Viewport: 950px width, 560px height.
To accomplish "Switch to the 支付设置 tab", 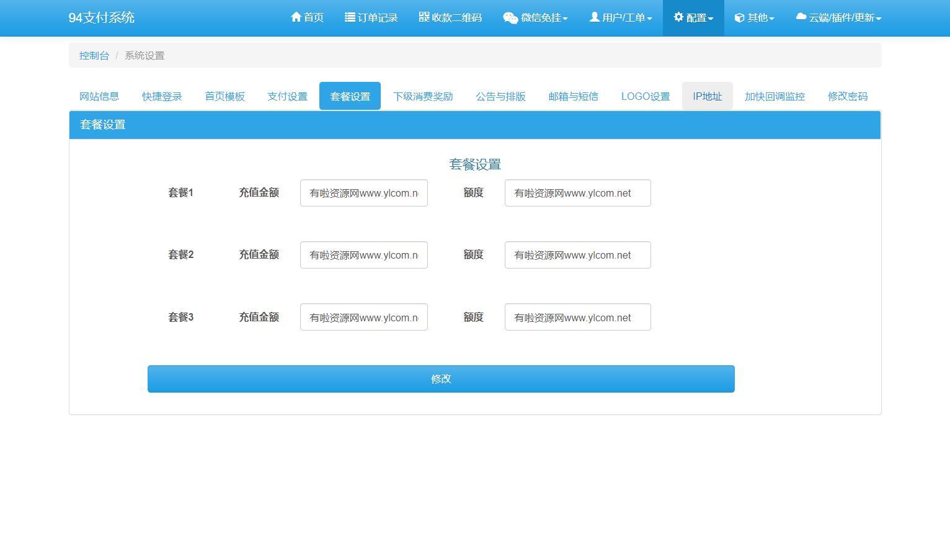I will (x=287, y=96).
